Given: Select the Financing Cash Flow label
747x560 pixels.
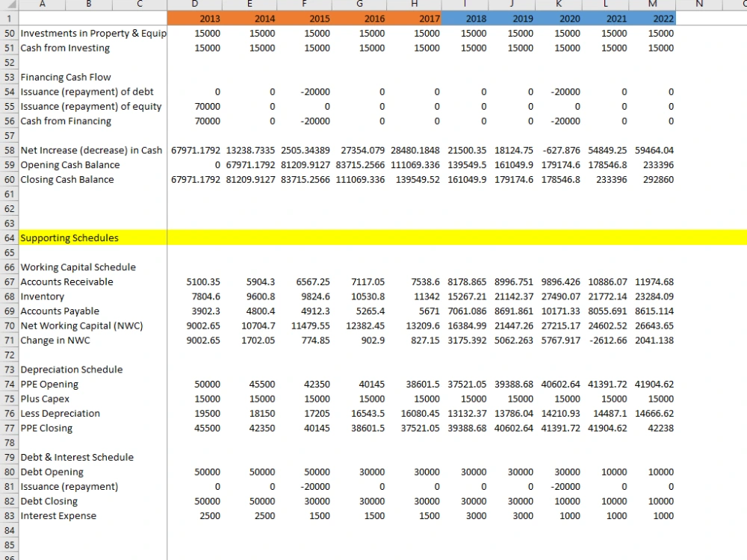Looking at the screenshot, I should [x=66, y=77].
